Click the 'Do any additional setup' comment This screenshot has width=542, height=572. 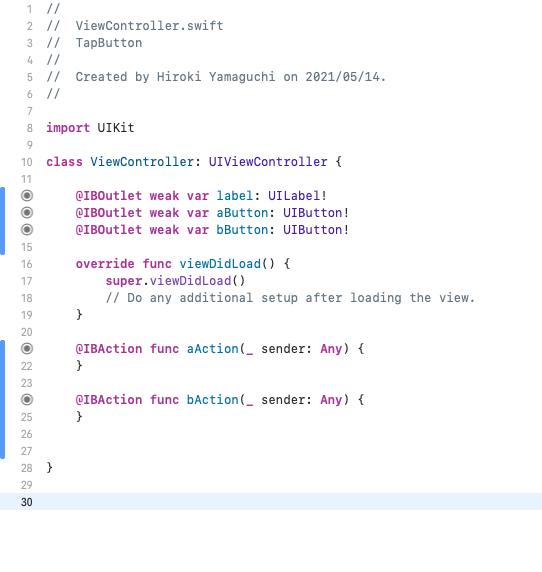coord(290,298)
